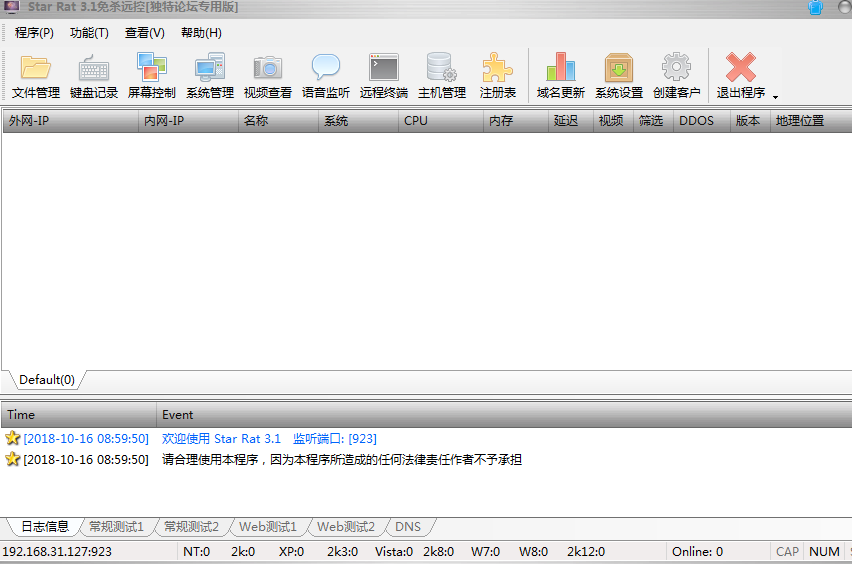Click the 延迟 column header
The width and height of the screenshot is (852, 564).
tap(570, 121)
